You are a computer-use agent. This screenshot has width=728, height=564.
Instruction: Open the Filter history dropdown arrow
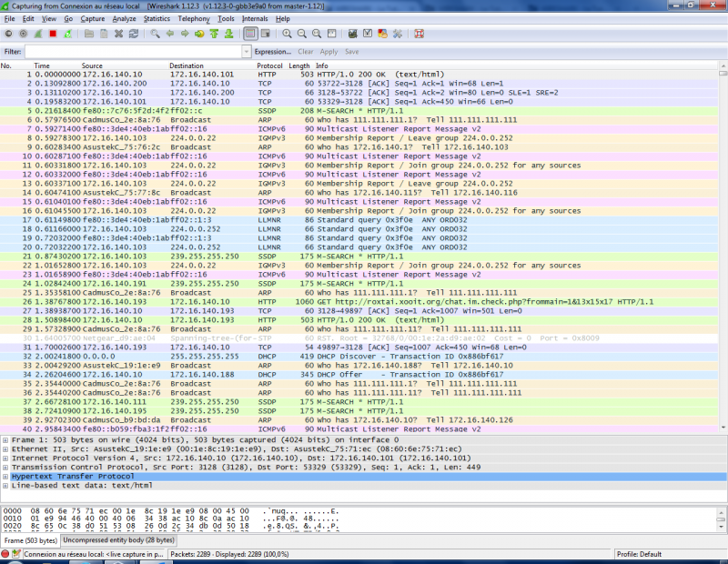(247, 52)
